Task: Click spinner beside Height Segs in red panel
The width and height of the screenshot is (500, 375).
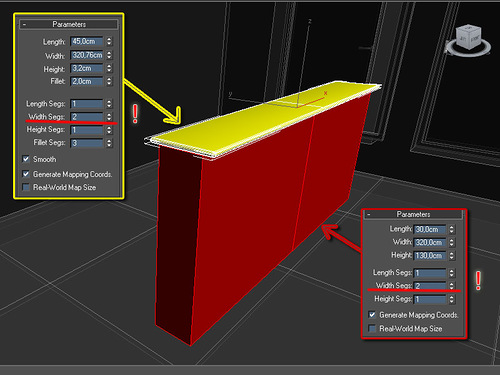Action: (x=452, y=299)
